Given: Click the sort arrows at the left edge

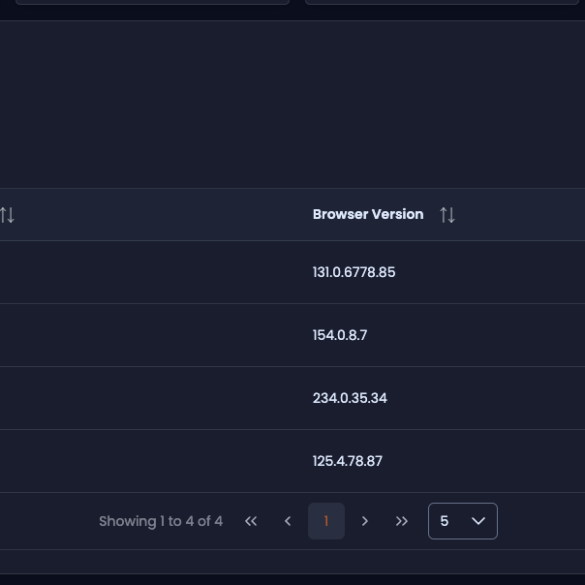Looking at the screenshot, I should coord(7,215).
